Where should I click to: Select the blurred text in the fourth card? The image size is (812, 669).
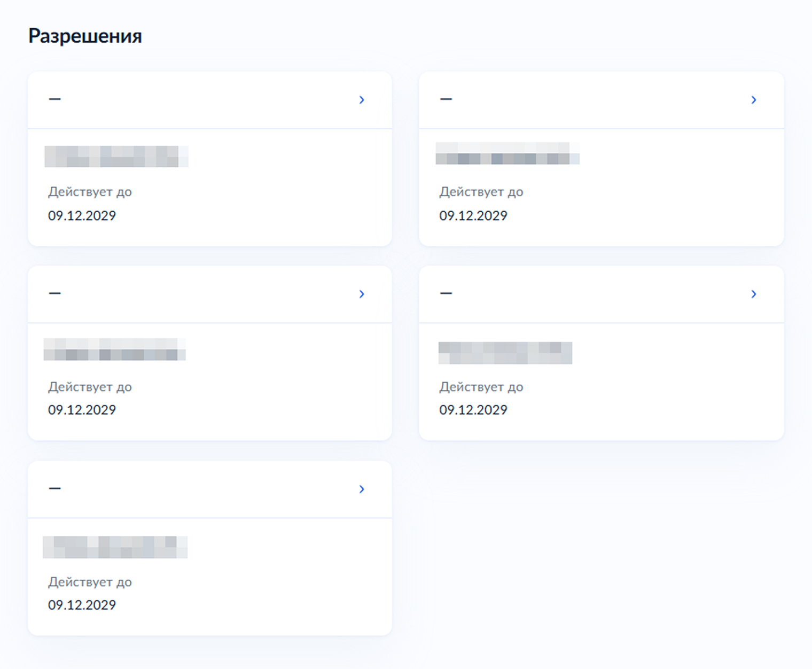[x=505, y=353]
